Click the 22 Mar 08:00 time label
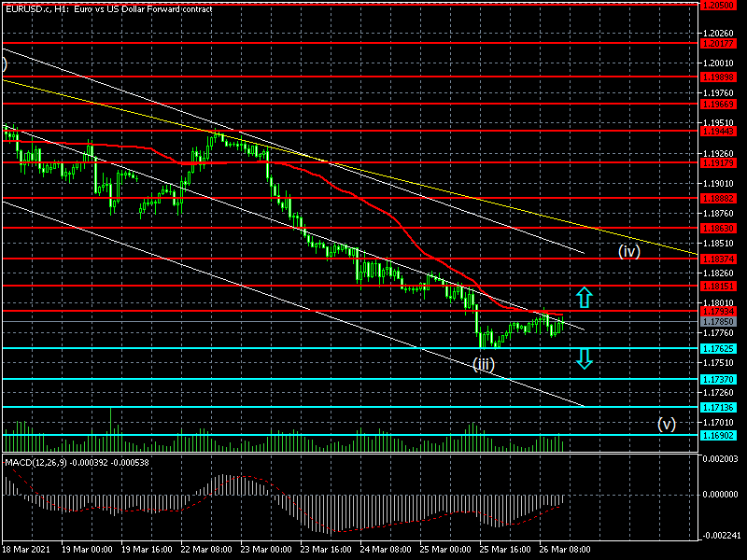The image size is (747, 560). pyautogui.click(x=206, y=550)
